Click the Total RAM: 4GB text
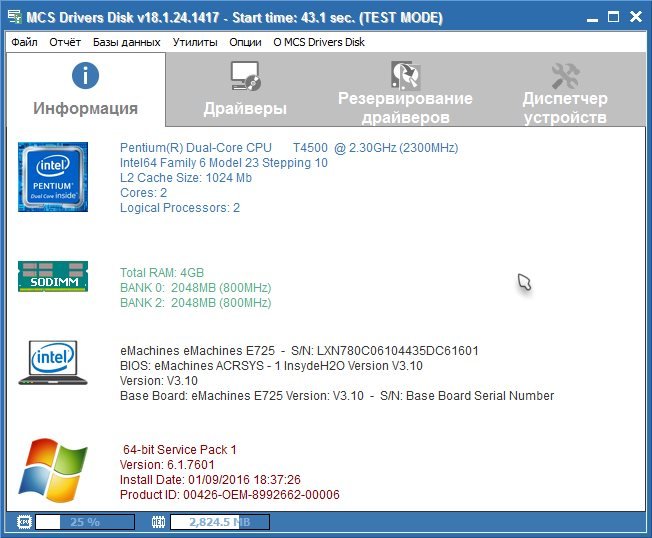The width and height of the screenshot is (652, 538). (x=162, y=272)
